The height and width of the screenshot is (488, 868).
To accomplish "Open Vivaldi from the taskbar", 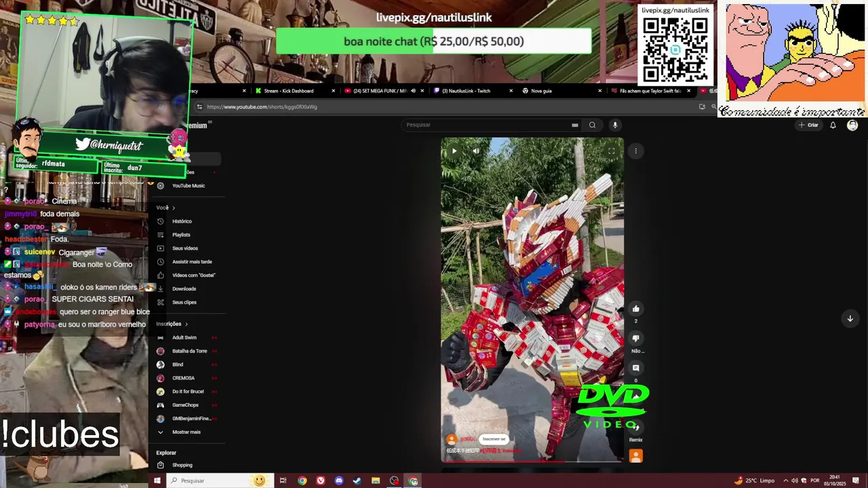I will pyautogui.click(x=321, y=481).
